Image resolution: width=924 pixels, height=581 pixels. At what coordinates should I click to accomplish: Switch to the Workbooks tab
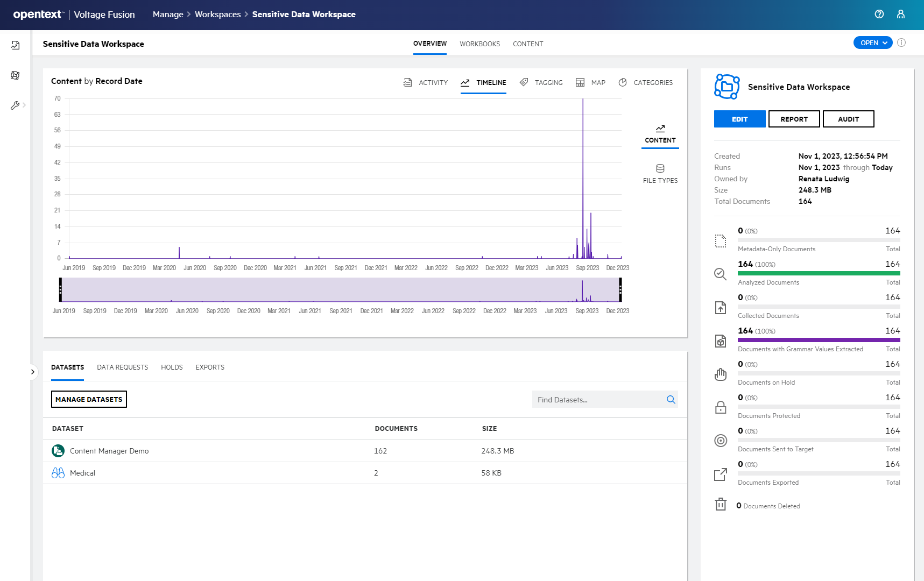479,44
